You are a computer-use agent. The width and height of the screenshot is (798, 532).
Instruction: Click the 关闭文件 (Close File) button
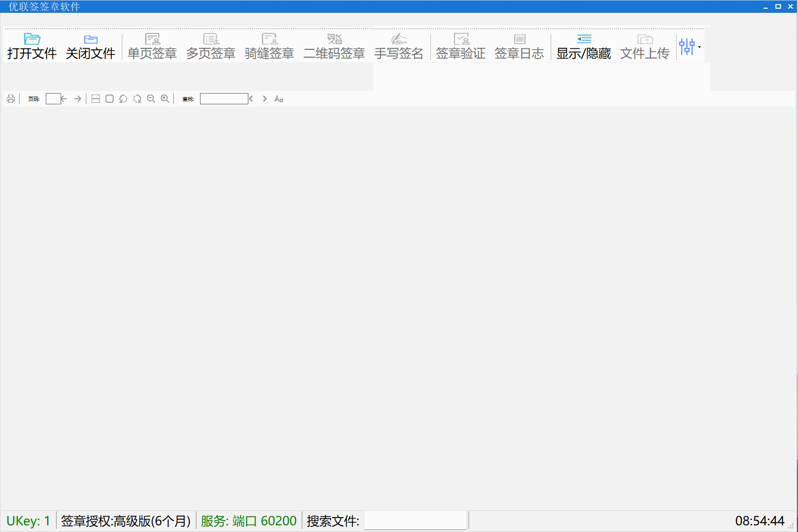click(90, 47)
